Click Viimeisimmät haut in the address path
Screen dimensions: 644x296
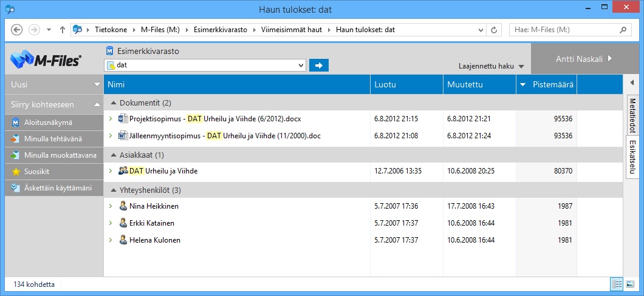(x=292, y=30)
